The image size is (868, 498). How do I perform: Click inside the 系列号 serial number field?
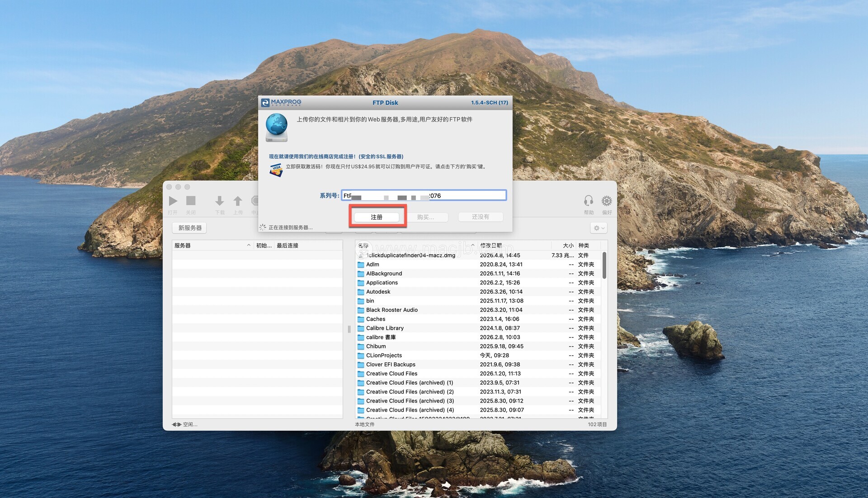(x=470, y=195)
